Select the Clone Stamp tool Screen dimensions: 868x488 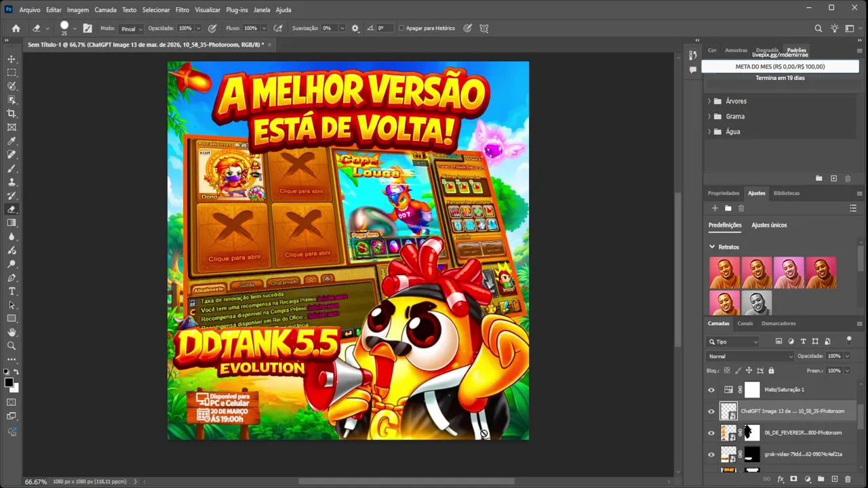(12, 182)
